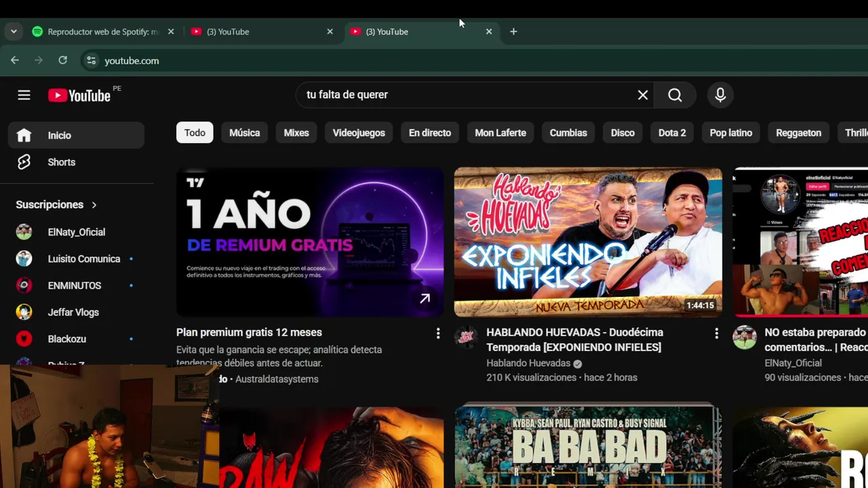Select the Pop latino filter chip
868x488 pixels.
pyautogui.click(x=731, y=133)
